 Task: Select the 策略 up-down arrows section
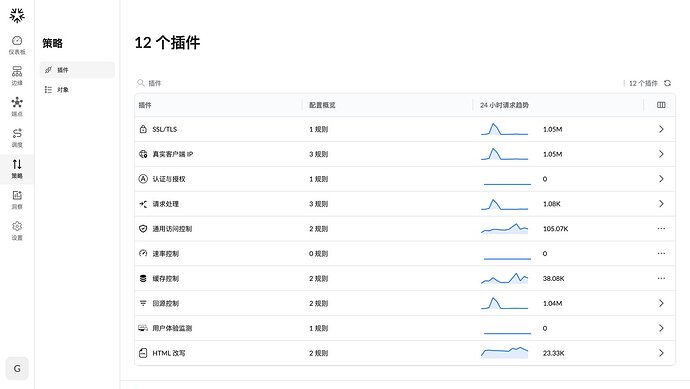(17, 169)
